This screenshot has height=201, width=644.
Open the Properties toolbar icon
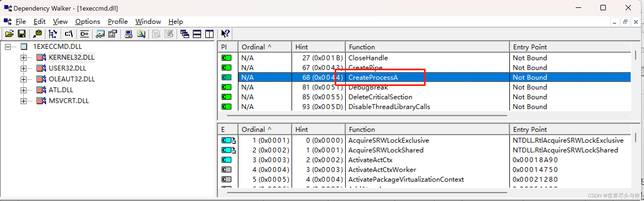coord(112,34)
